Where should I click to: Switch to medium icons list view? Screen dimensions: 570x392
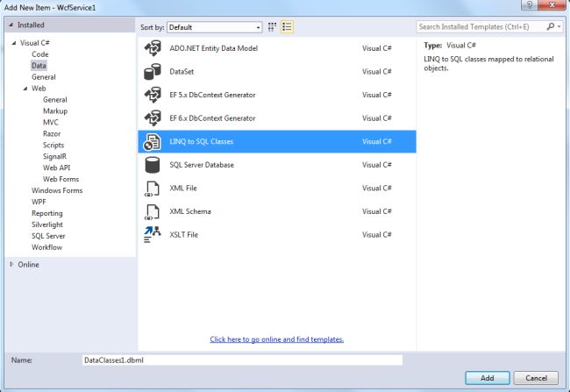point(287,27)
